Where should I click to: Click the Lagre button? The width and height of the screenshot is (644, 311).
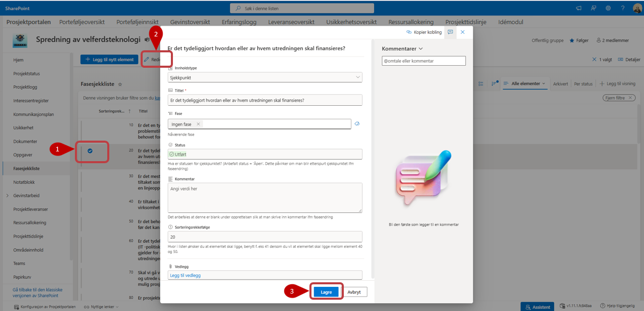pyautogui.click(x=326, y=292)
